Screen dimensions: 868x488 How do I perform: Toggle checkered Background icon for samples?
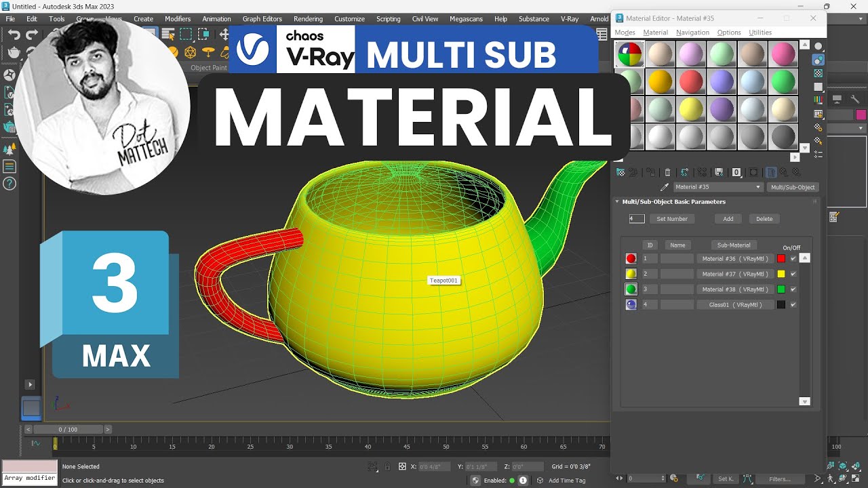818,73
